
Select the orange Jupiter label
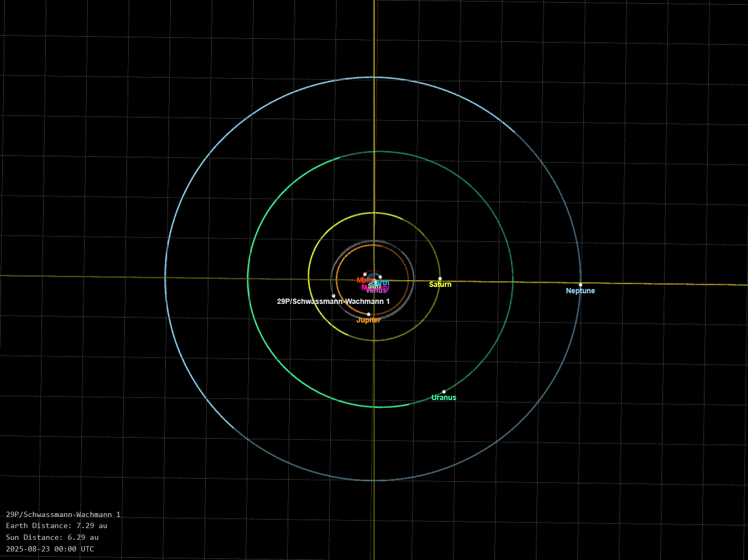click(368, 320)
